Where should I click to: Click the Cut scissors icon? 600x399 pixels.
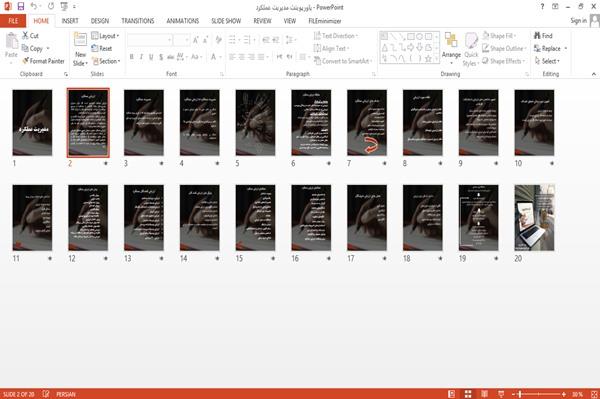click(25, 36)
